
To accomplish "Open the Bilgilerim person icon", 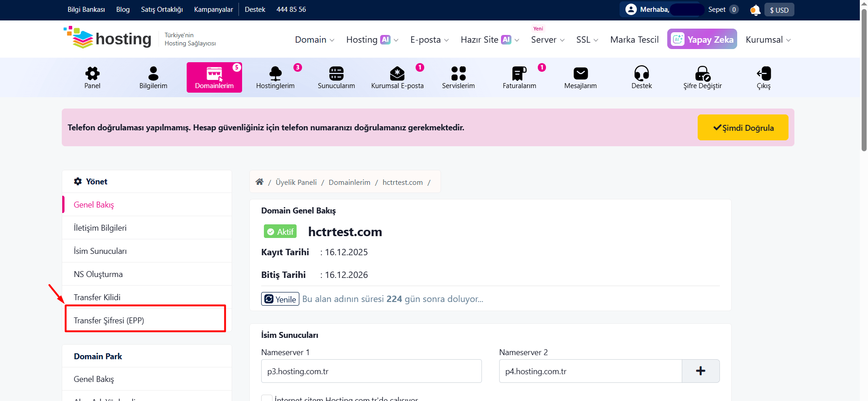I will point(154,73).
